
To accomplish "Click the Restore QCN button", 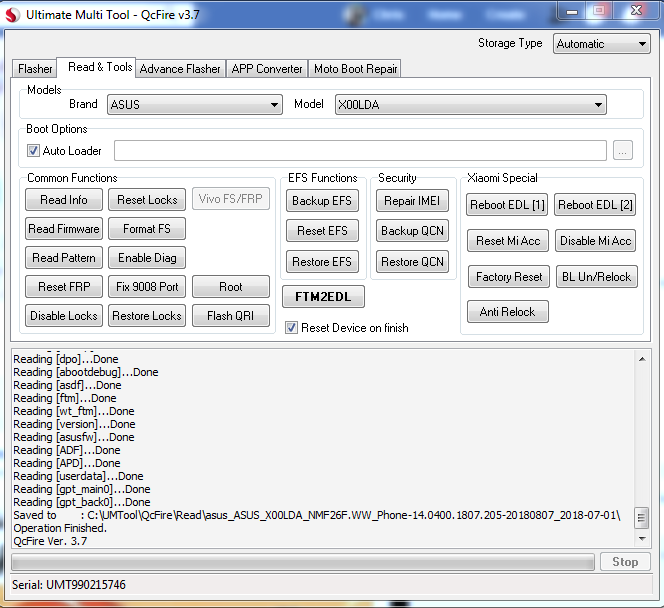I will [x=412, y=262].
